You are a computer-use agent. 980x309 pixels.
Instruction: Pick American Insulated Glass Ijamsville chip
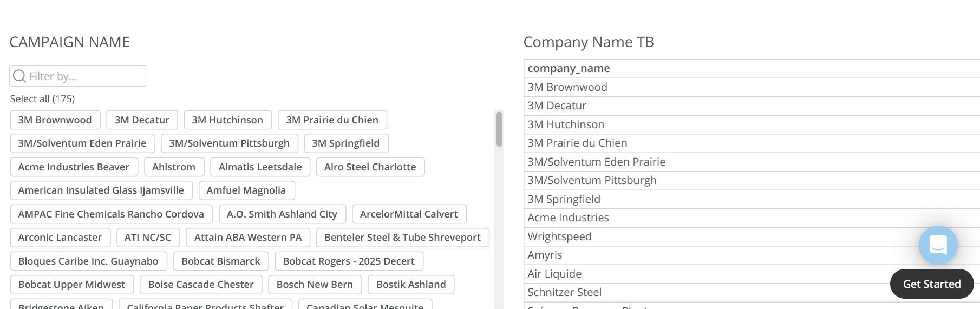coord(101,190)
